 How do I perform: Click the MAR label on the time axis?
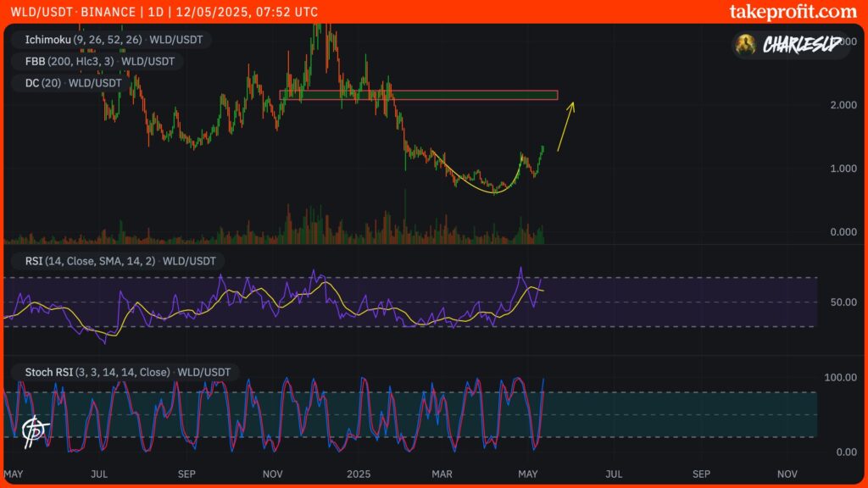[442, 474]
